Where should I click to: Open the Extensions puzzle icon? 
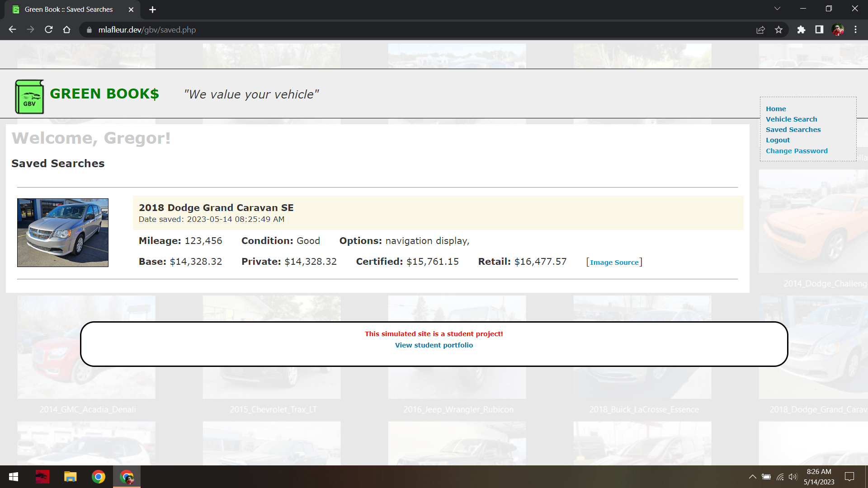pyautogui.click(x=801, y=30)
